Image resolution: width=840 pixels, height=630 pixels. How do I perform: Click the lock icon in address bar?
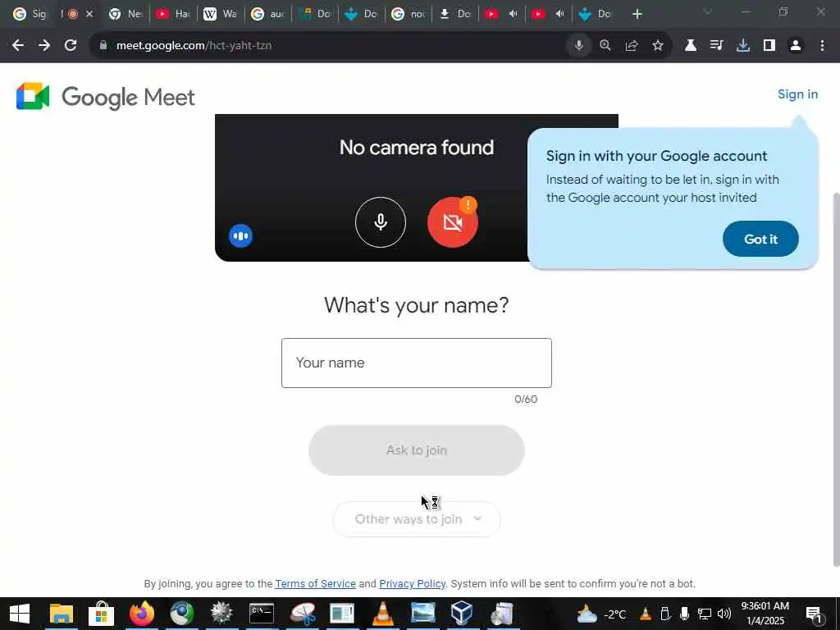coord(103,46)
